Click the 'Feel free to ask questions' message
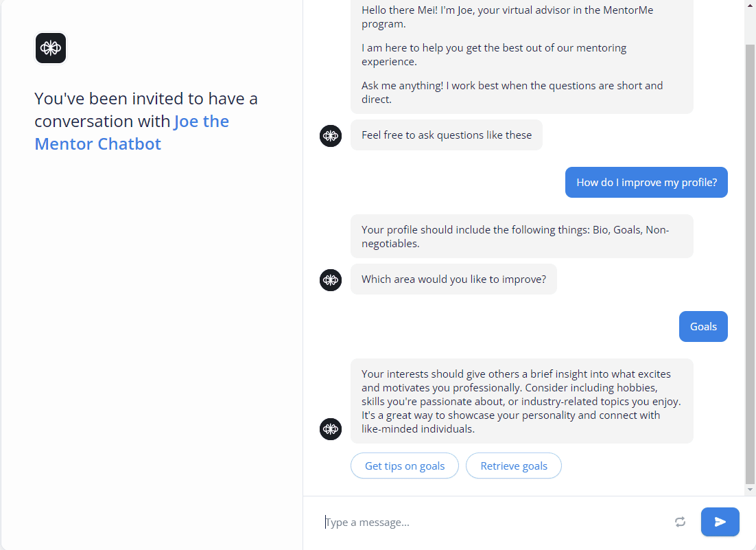 (446, 135)
